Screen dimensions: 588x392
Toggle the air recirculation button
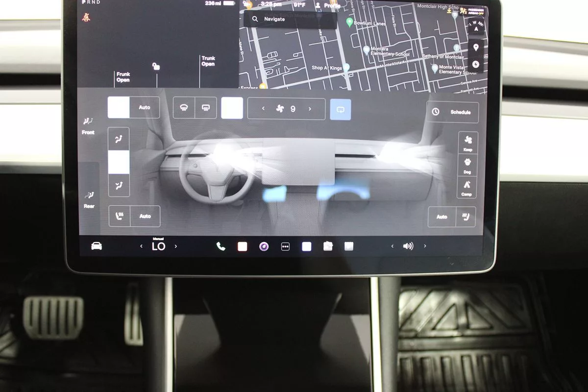point(341,109)
